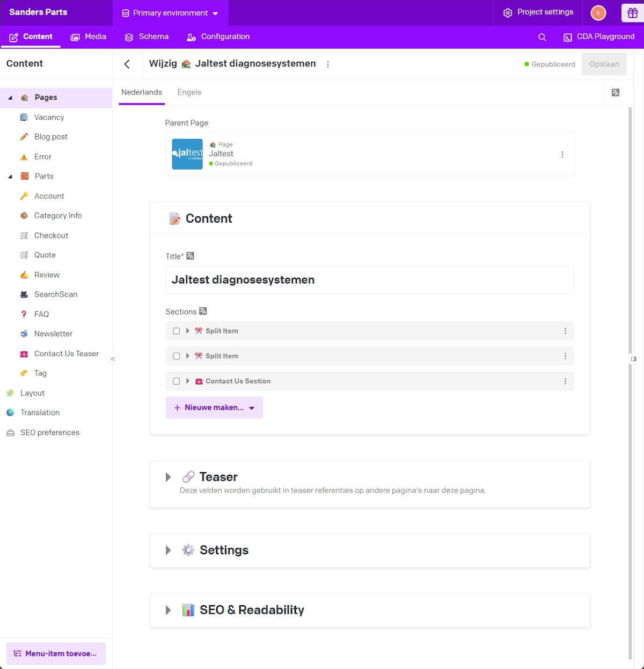Click the Jaltest parent page thumbnail

coord(187,155)
